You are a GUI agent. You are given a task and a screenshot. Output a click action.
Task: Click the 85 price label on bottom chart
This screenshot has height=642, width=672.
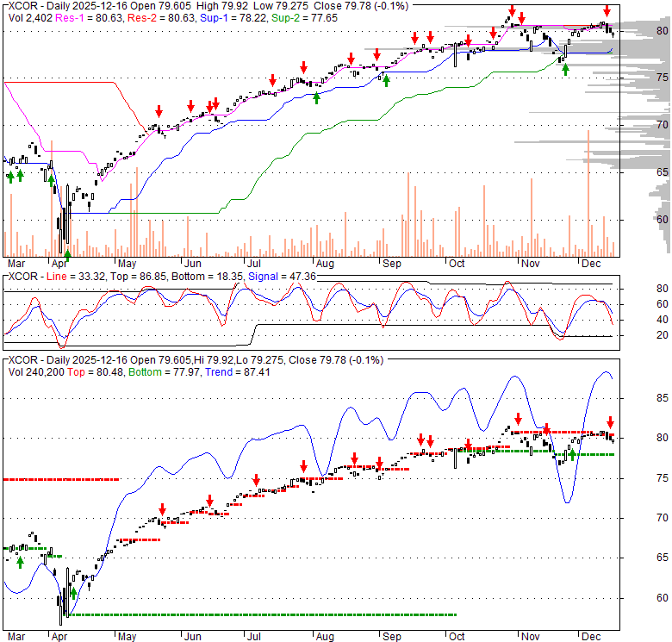tap(663, 398)
